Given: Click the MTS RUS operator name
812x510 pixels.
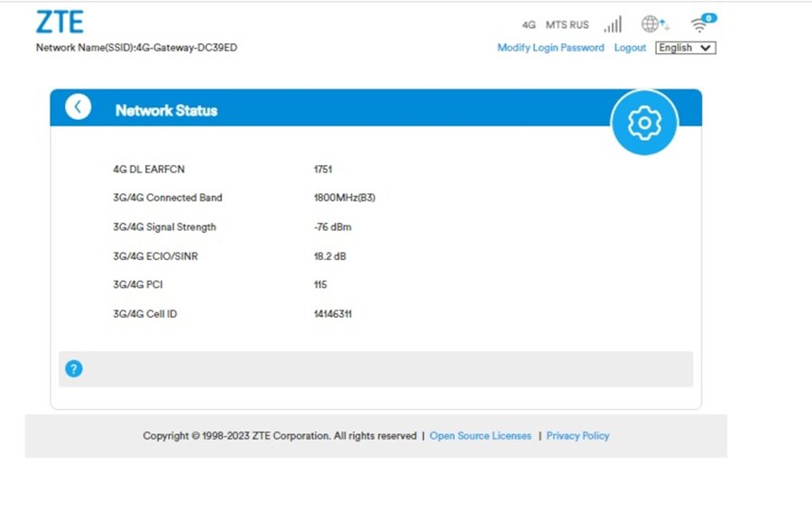Looking at the screenshot, I should click(x=567, y=25).
